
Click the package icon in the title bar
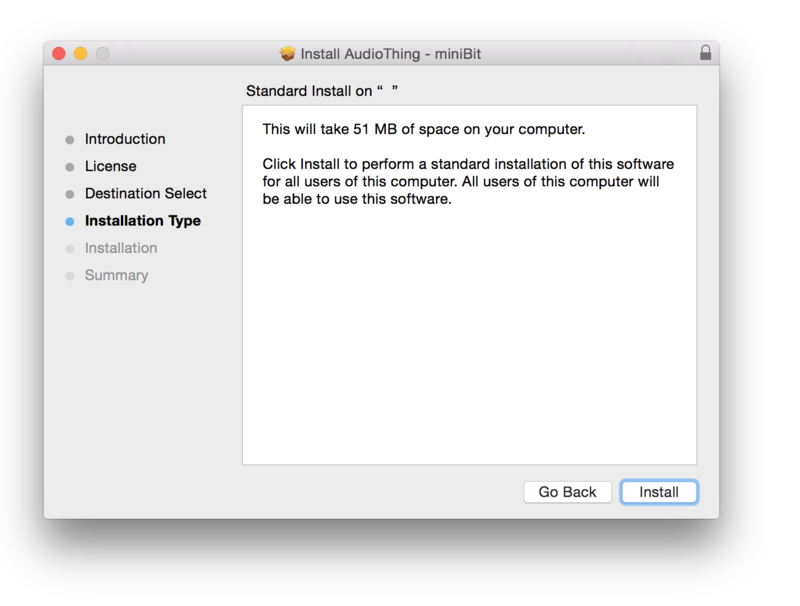point(288,54)
